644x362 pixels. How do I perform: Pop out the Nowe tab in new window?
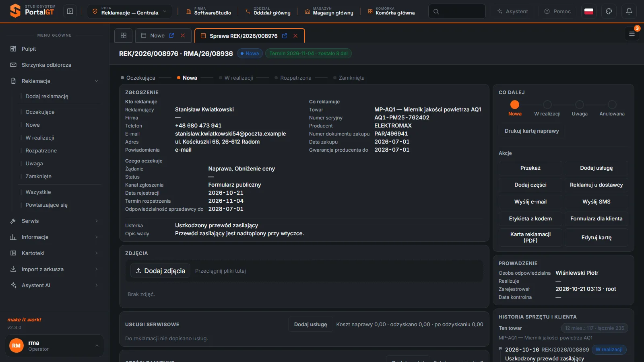click(x=171, y=35)
